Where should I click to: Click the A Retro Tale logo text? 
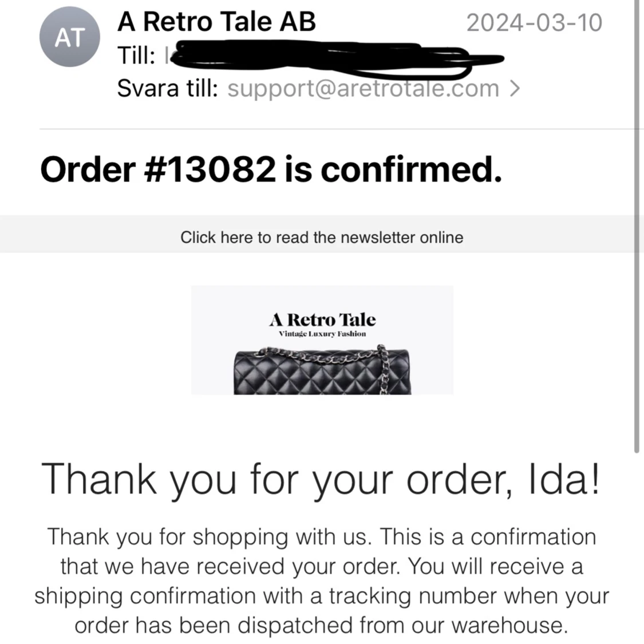coord(322,319)
